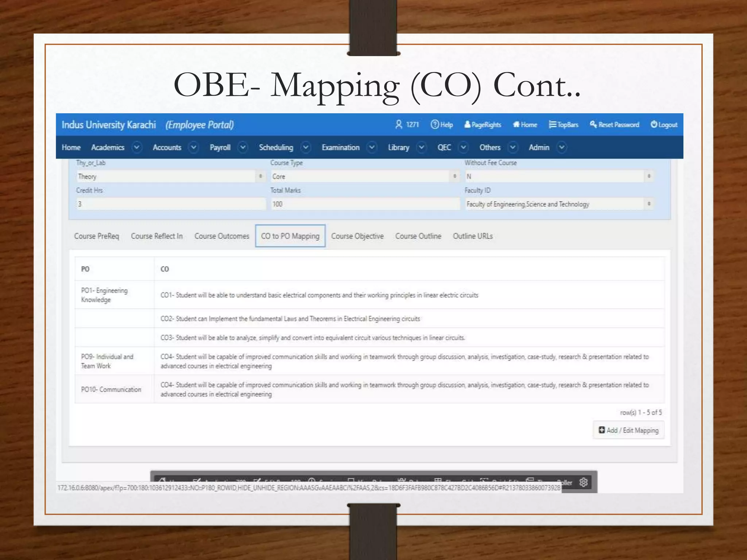The image size is (747, 560).
Task: Switch to the Course Reflect In tab
Action: 157,236
